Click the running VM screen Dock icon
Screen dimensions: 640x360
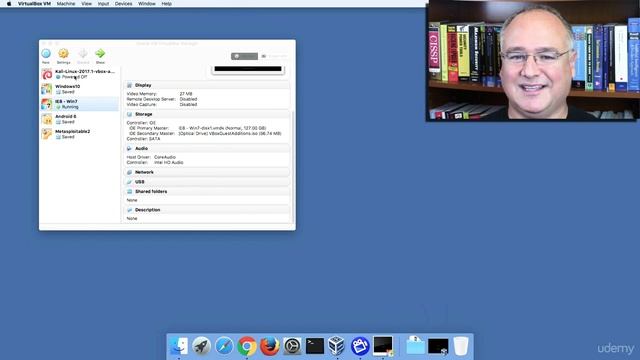[x=383, y=346]
